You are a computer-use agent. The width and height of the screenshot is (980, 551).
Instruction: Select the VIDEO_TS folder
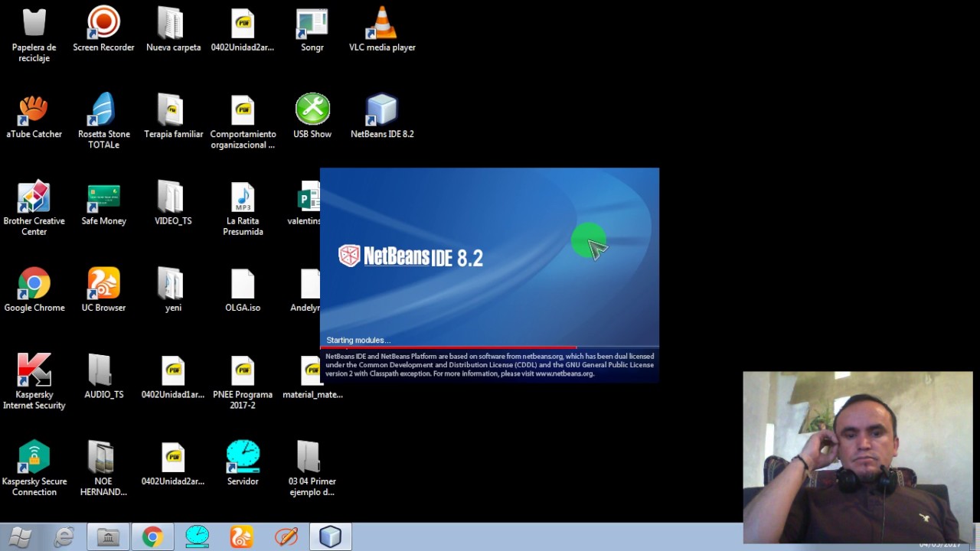173,203
